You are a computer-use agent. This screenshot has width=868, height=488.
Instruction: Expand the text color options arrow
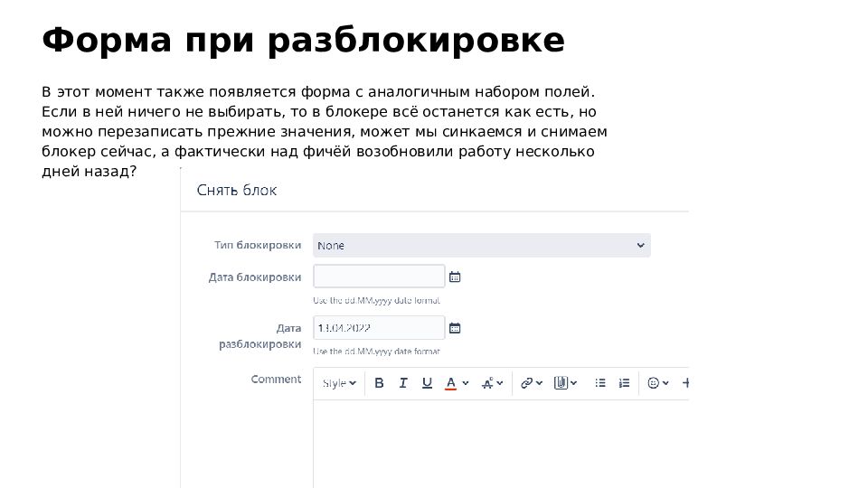(x=466, y=383)
